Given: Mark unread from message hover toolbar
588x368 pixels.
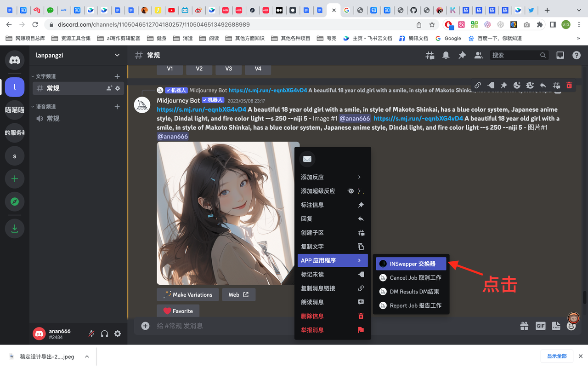Looking at the screenshot, I should 491,85.
